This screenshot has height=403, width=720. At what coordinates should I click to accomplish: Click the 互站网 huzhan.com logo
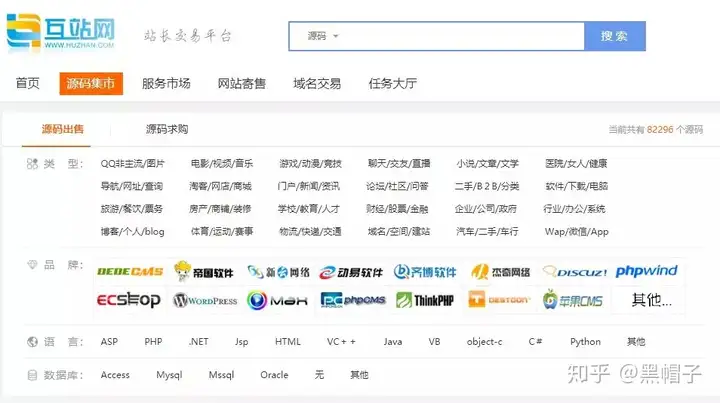[61, 32]
